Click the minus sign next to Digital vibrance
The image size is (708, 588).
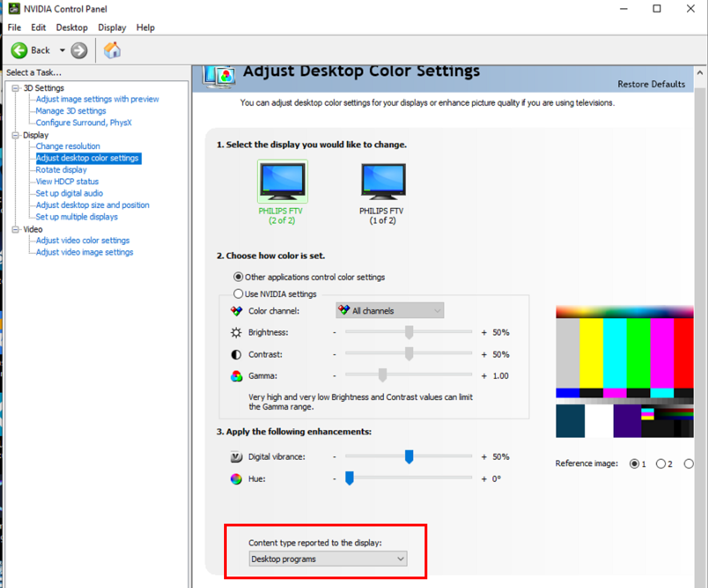(x=335, y=457)
